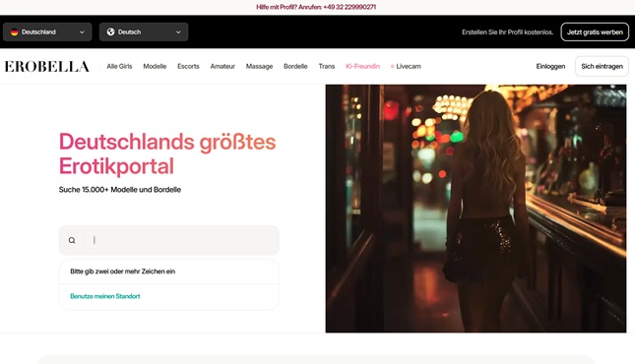The width and height of the screenshot is (635, 364).
Task: Open the Trans menu item
Action: coord(327,66)
